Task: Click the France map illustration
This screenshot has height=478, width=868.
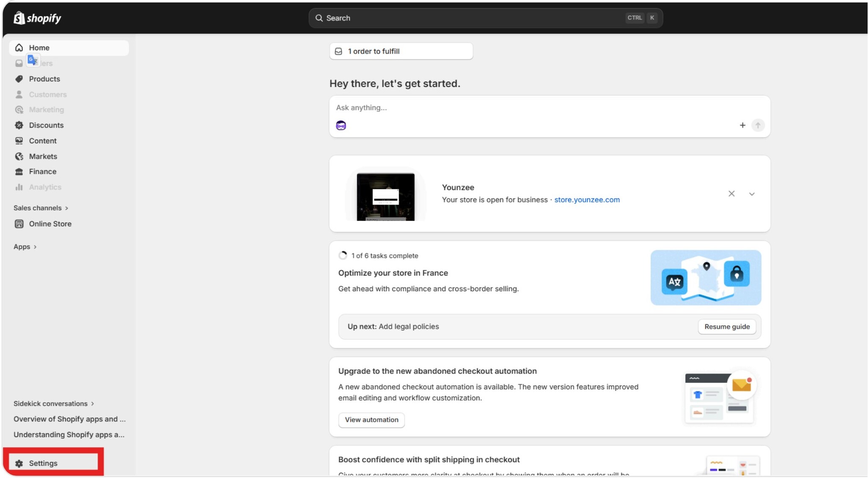Action: (x=706, y=278)
